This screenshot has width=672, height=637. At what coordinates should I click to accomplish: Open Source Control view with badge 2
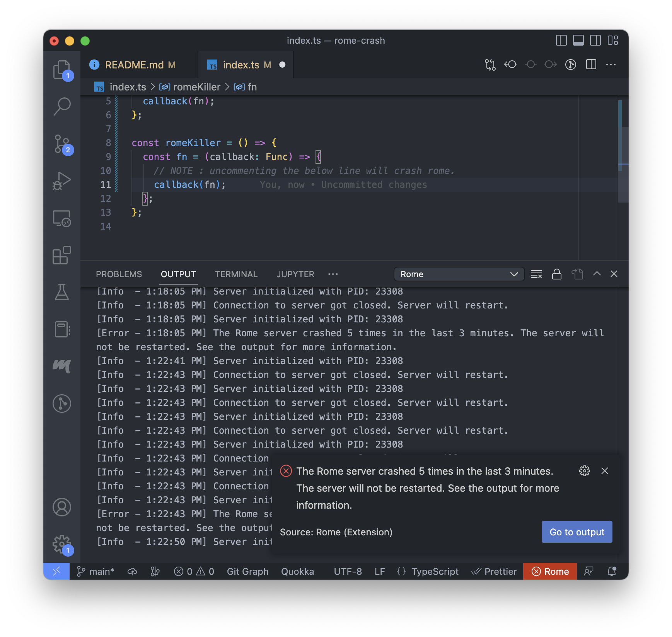tap(62, 144)
